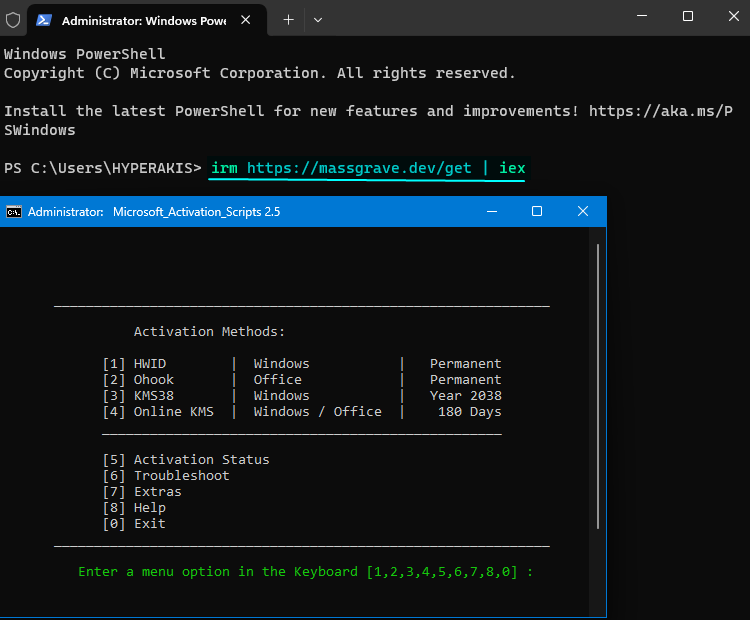Click the PowerShell icon on the tab
This screenshot has width=750, height=620.
pos(44,20)
